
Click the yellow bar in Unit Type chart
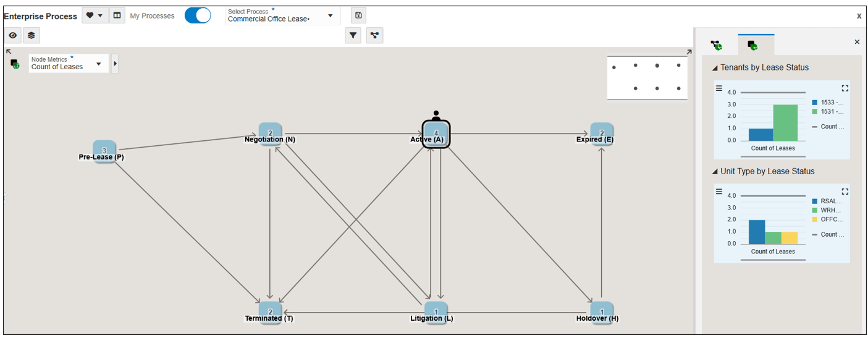click(790, 238)
